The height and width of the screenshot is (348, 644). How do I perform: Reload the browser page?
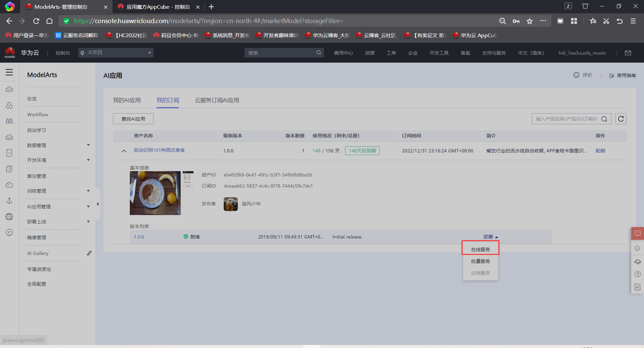click(x=36, y=21)
